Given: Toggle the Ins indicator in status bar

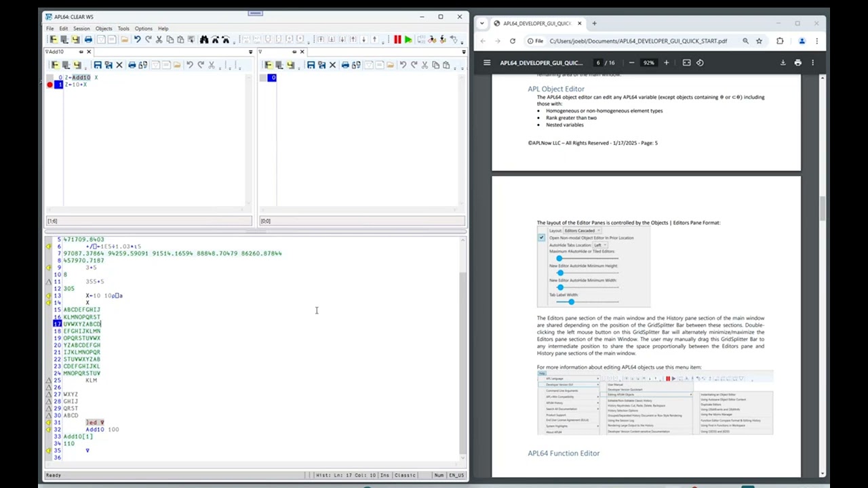Looking at the screenshot, I should click(x=384, y=475).
